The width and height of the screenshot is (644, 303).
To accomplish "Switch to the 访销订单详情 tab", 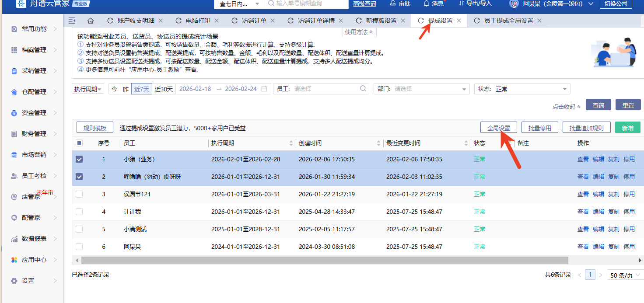I will point(316,21).
